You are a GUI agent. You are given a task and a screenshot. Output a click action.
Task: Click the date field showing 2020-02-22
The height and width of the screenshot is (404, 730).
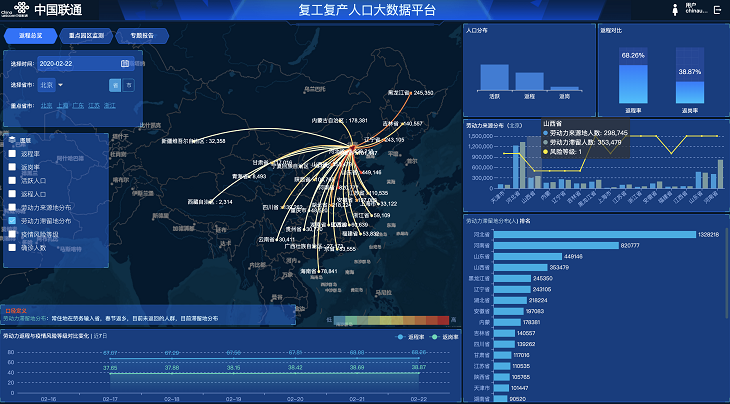(x=86, y=64)
